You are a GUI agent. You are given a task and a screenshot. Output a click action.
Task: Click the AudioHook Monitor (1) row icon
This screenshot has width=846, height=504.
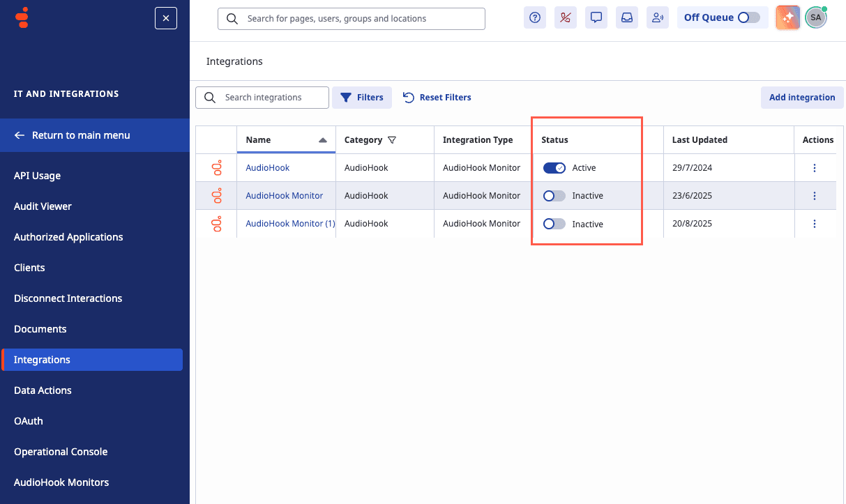(217, 224)
